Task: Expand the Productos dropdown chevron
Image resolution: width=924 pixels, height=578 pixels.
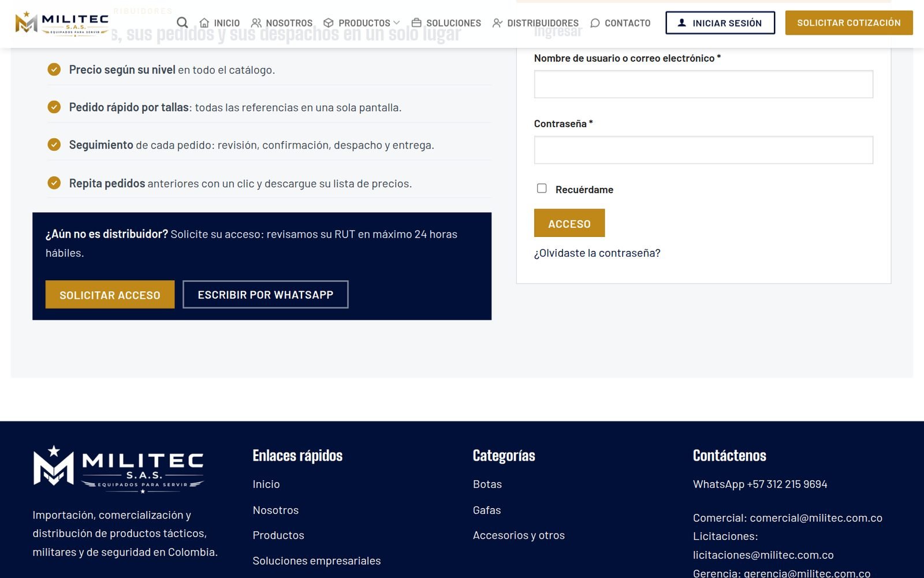Action: 396,23
